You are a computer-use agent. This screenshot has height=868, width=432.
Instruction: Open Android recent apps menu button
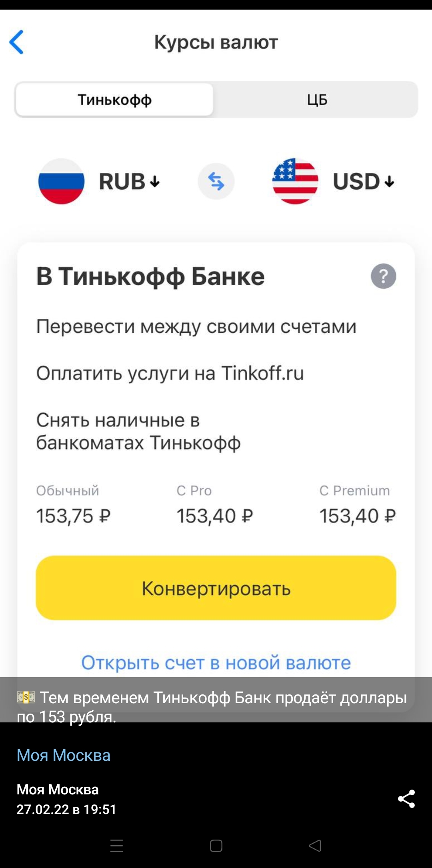[116, 846]
